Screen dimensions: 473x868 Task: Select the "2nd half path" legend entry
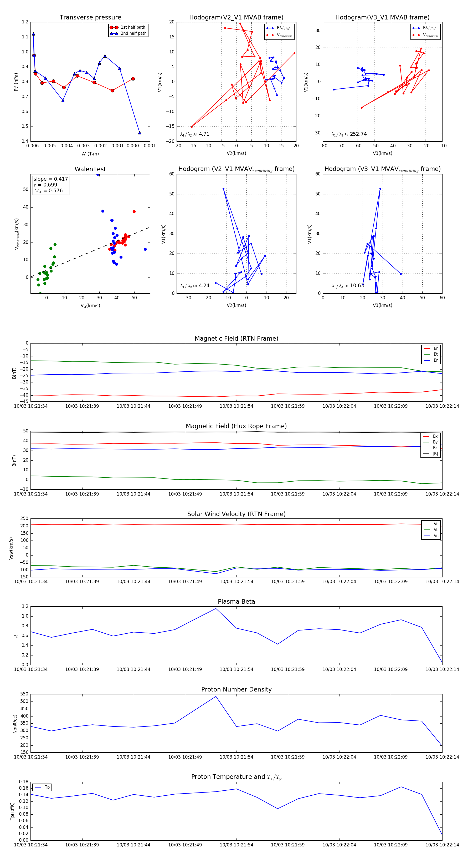[x=133, y=33]
